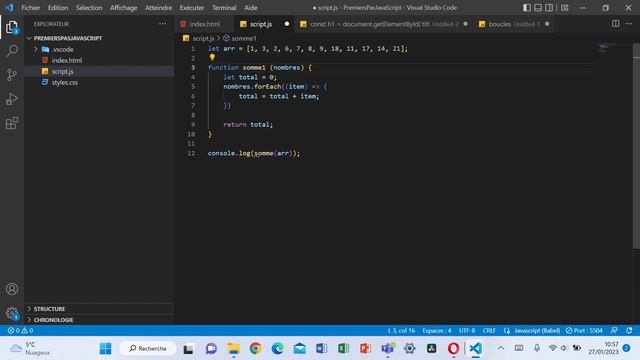Open the Aide menu
The height and width of the screenshot is (360, 640).
[x=251, y=8]
